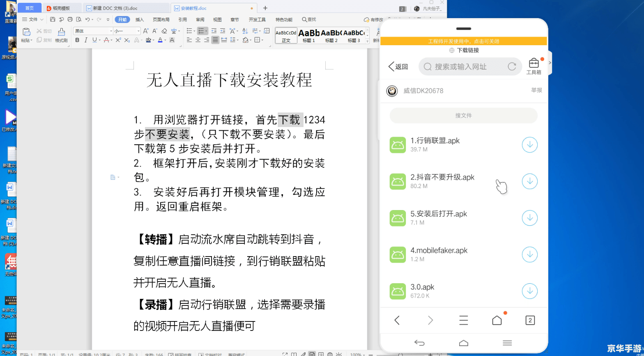Go to phone browser home page
Image resolution: width=644 pixels, height=356 pixels.
497,320
